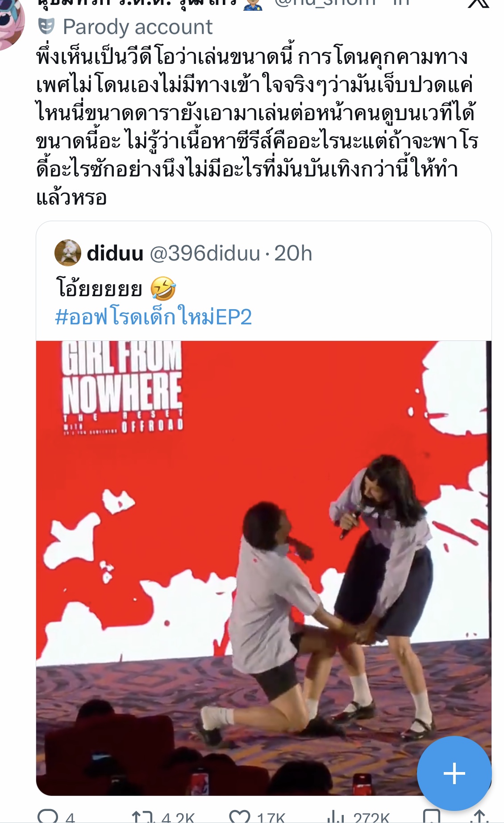The width and height of the screenshot is (504, 823).
Task: Tap the 4.2K retweet count
Action: click(178, 818)
